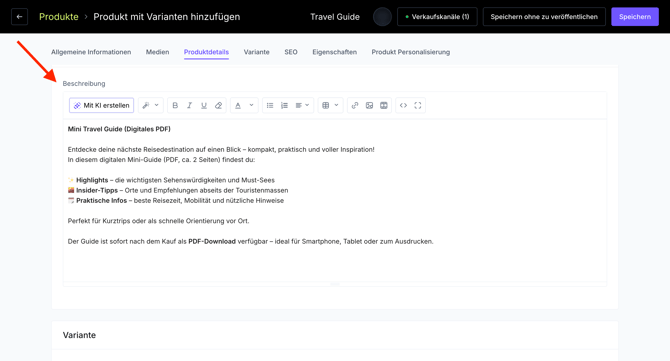Image resolution: width=670 pixels, height=361 pixels.
Task: Click the bold PDF-Download text
Action: pyautogui.click(x=212, y=242)
